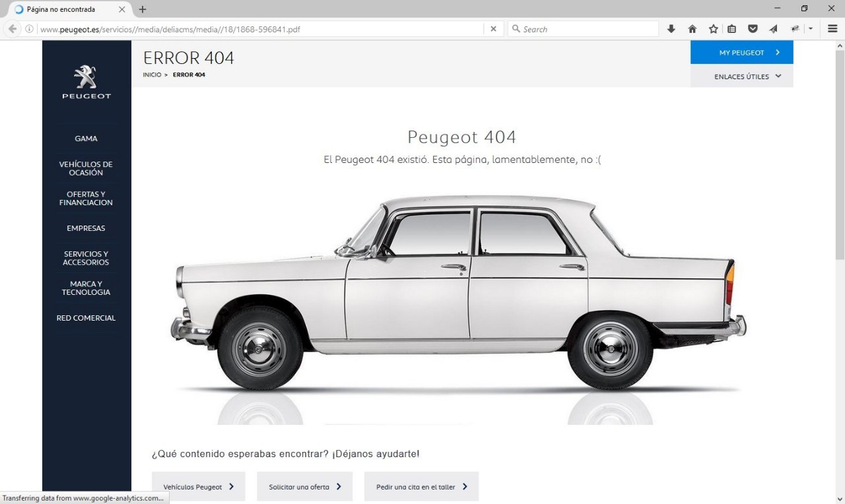Bookmark this page with the star icon

[713, 29]
